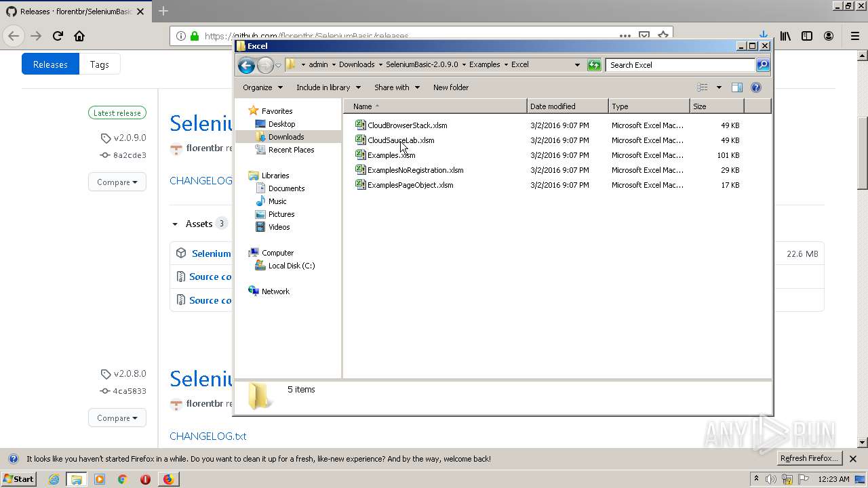Select Computer in navigation pane
The image size is (868, 488).
coord(277,253)
